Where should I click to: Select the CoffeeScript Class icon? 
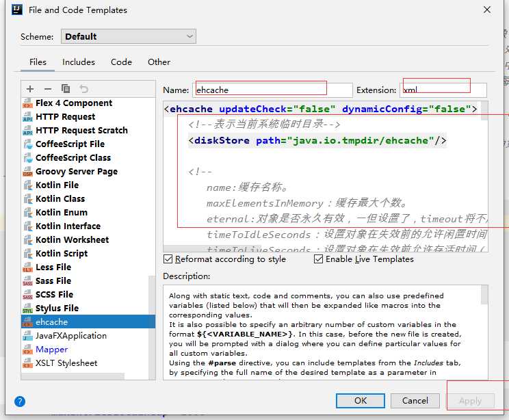(28, 158)
